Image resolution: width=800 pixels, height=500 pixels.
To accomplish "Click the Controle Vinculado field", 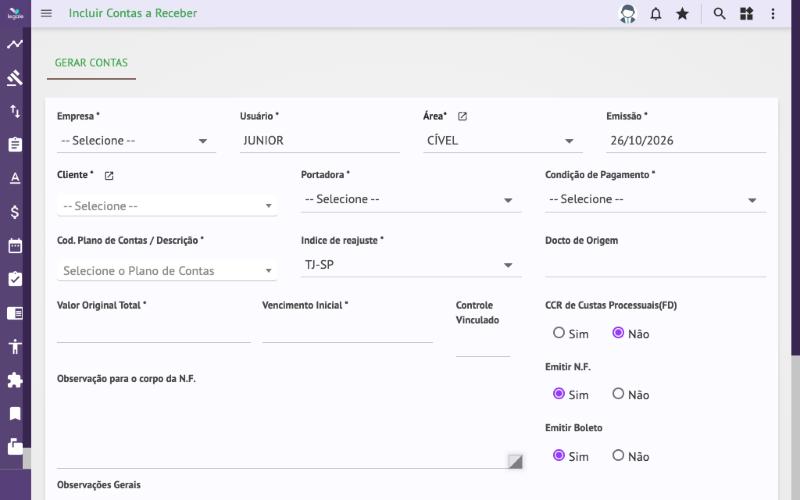I will point(483,344).
